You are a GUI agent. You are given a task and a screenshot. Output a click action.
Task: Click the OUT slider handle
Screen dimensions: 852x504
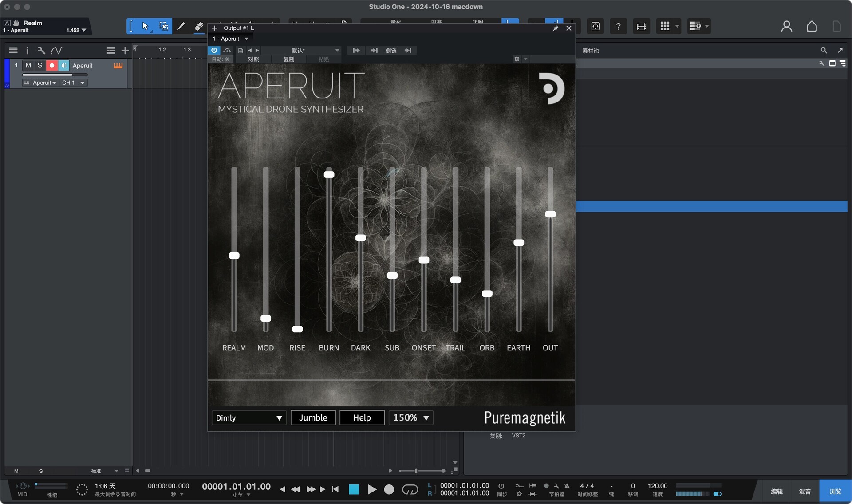click(550, 214)
